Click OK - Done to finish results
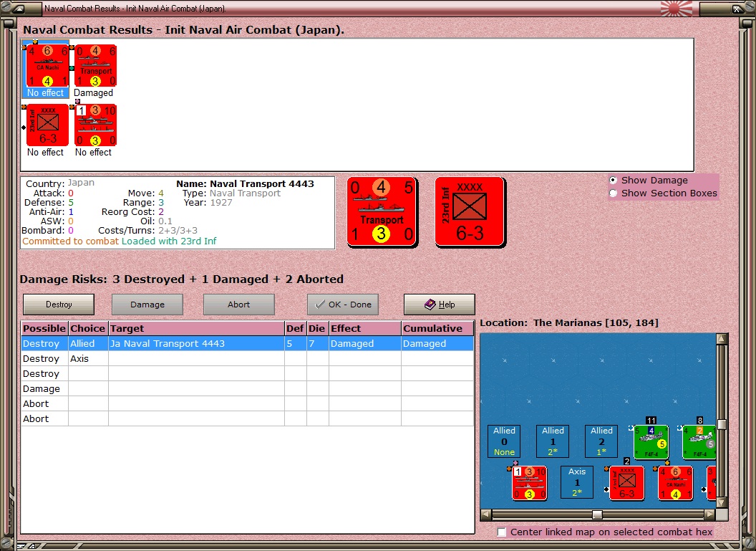The height and width of the screenshot is (551, 756). tap(343, 305)
